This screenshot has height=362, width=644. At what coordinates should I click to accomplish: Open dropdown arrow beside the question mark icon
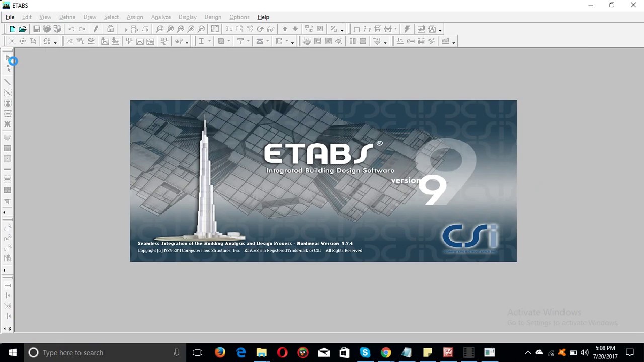click(187, 42)
